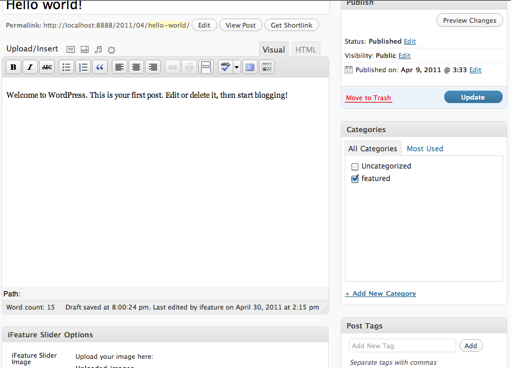The height and width of the screenshot is (370, 511).
Task: Edit the Public visibility setting
Action: tap(404, 56)
